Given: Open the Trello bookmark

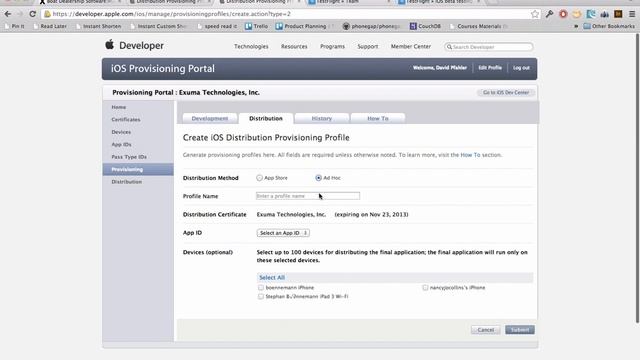Looking at the screenshot, I should click(x=256, y=26).
